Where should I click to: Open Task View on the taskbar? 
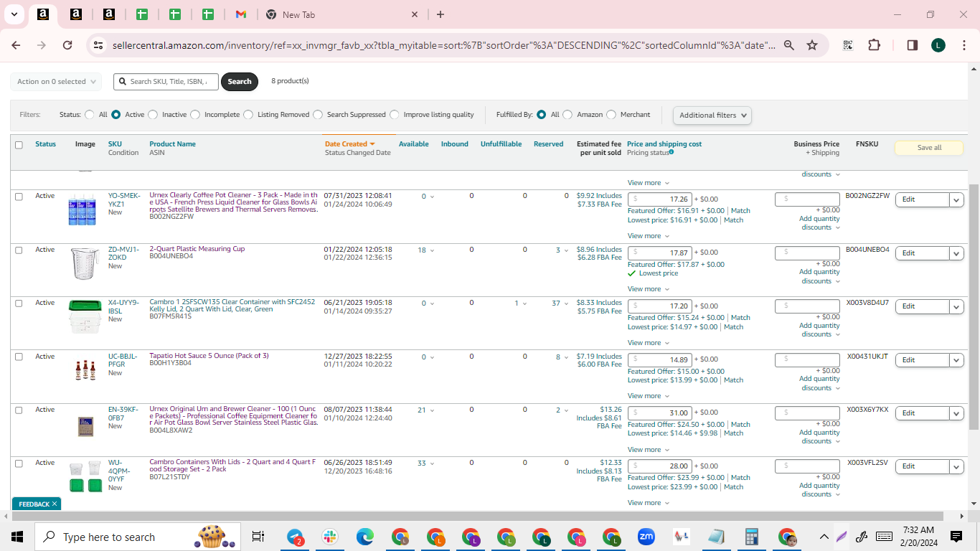click(x=258, y=537)
